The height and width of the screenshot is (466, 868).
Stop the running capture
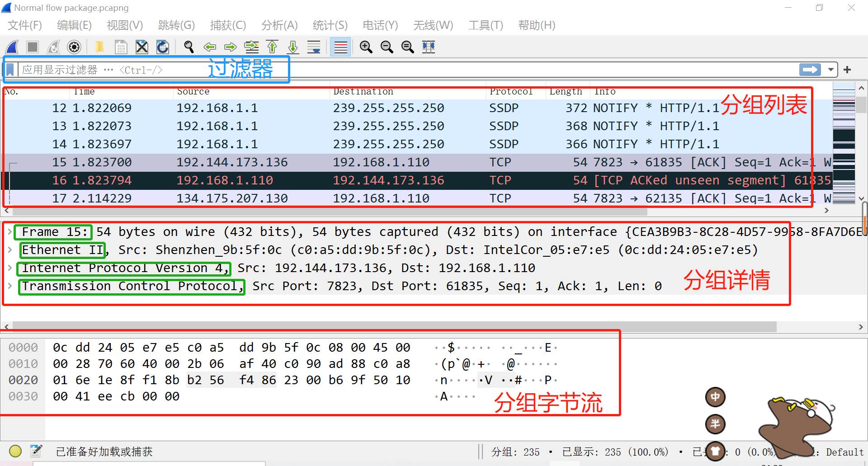click(x=32, y=47)
